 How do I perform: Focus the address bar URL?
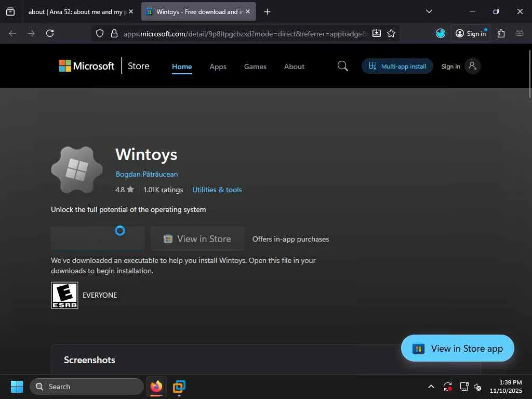(244, 34)
